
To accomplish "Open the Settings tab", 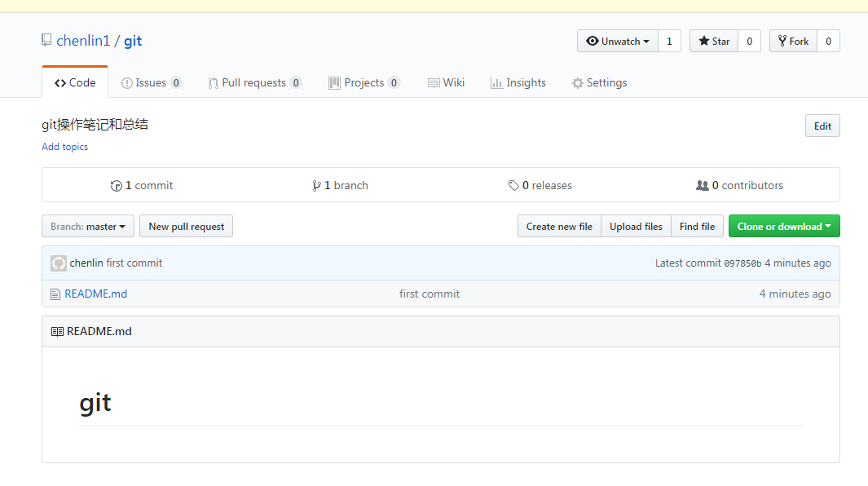I will pyautogui.click(x=600, y=82).
